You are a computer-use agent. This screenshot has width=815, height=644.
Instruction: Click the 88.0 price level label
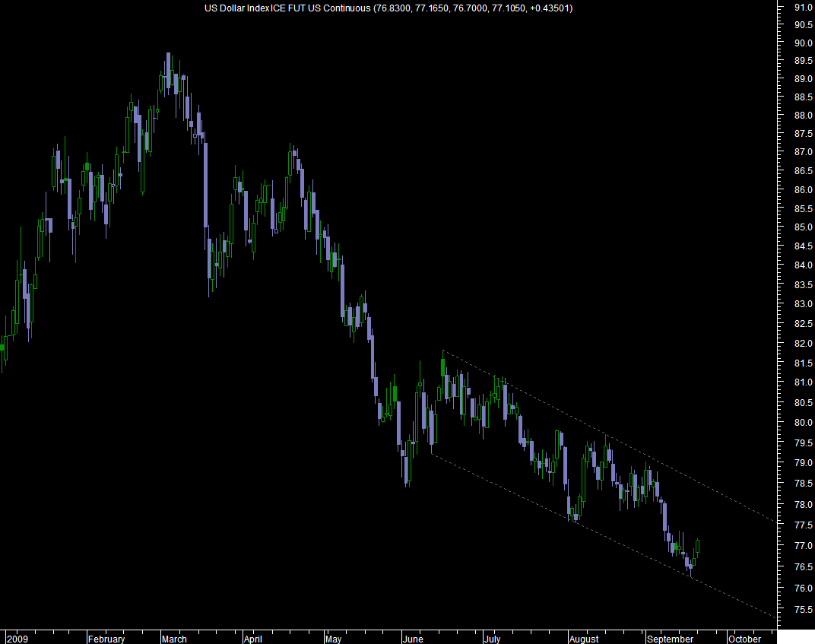803,115
